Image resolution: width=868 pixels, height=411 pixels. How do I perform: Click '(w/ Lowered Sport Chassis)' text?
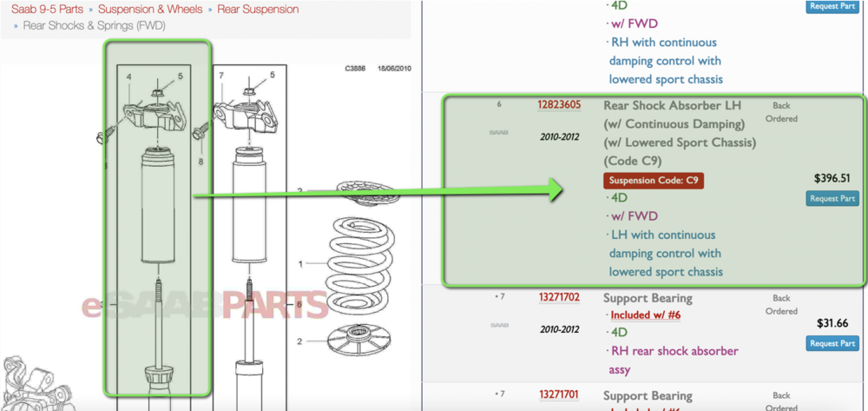(x=680, y=143)
